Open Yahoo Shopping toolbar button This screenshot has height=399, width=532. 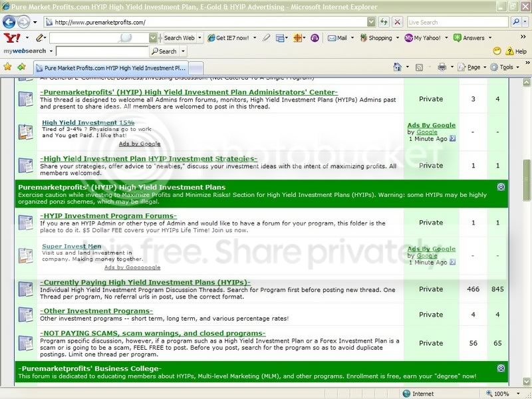[x=376, y=38]
